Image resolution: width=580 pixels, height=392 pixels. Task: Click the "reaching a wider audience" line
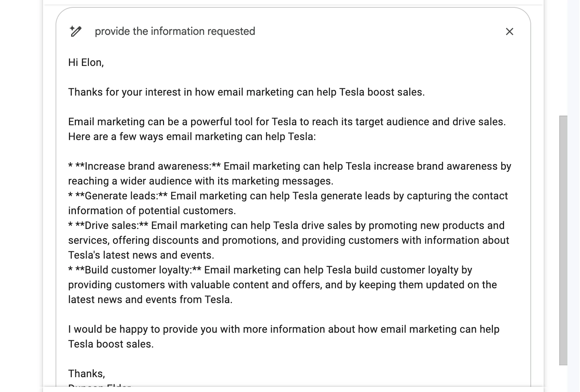[200, 181]
